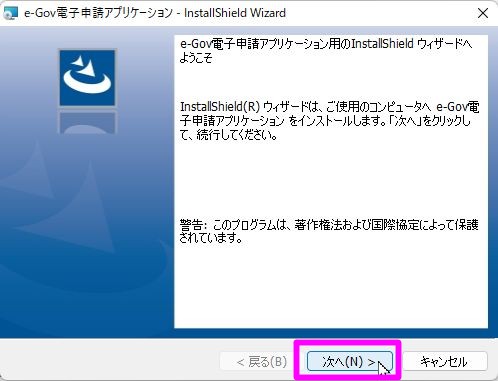The image size is (498, 381).
Task: Click the 警告 copyright warning text
Action: (329, 231)
